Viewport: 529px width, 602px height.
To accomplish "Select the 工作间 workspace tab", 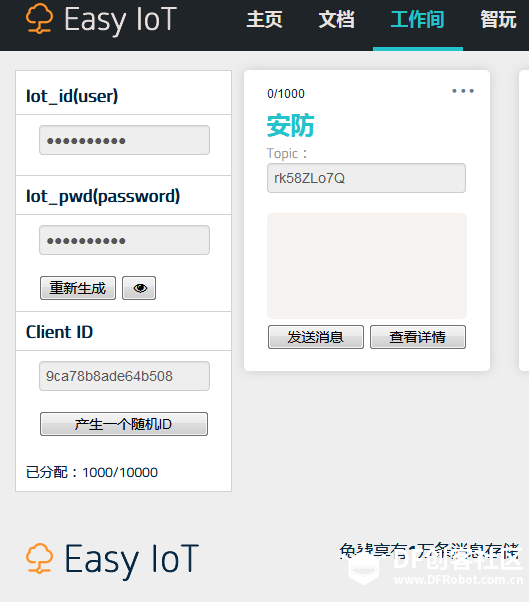I will (x=418, y=19).
